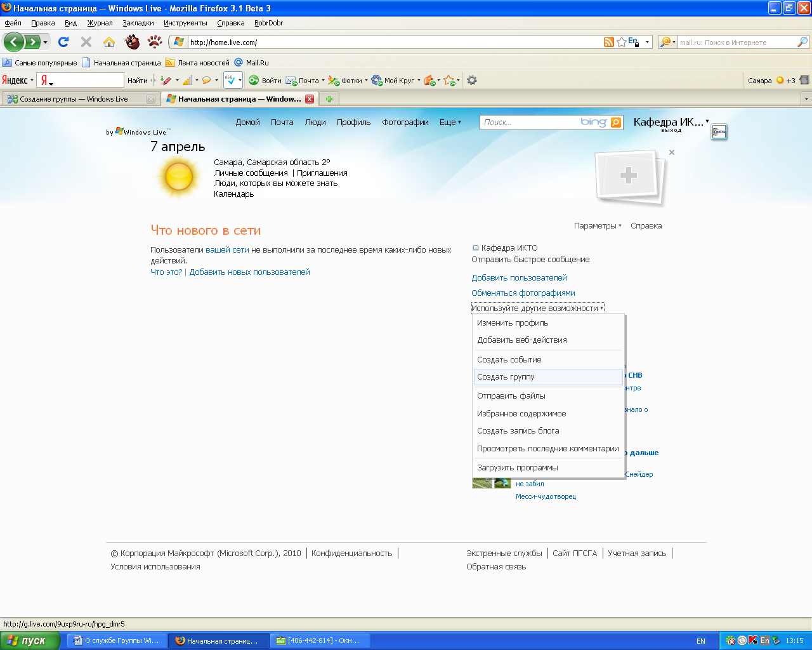Open the Журнал menu
Viewport: 812px width, 650px height.
pyautogui.click(x=100, y=23)
